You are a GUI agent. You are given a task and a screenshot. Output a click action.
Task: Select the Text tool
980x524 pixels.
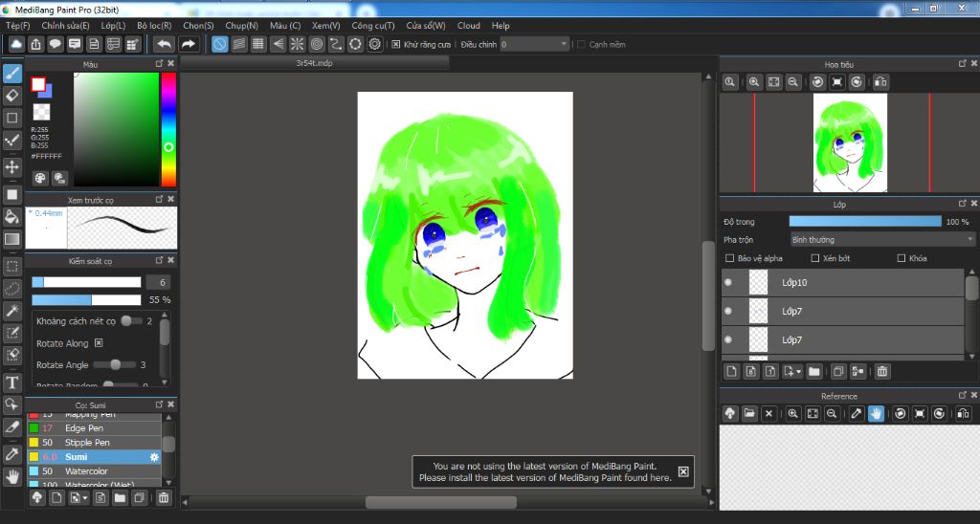11,382
